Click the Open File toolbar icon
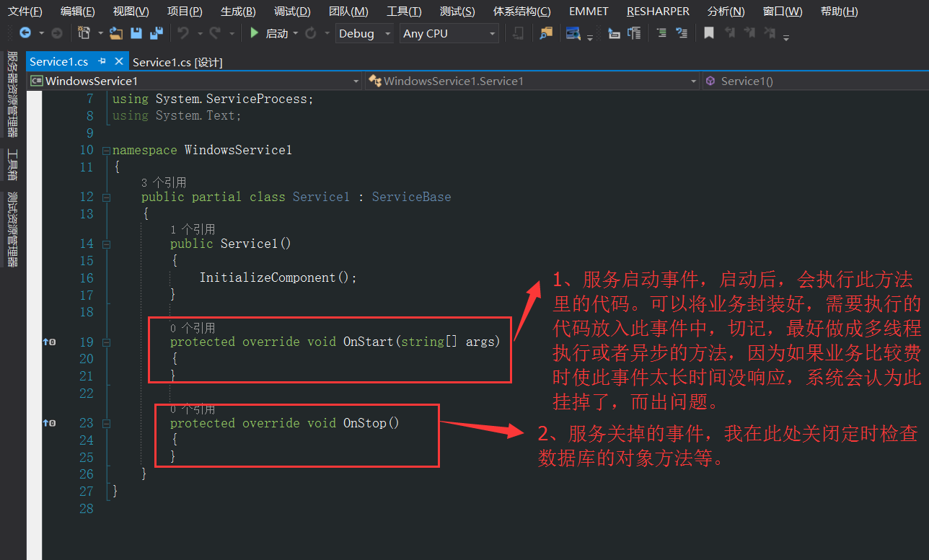 116,33
